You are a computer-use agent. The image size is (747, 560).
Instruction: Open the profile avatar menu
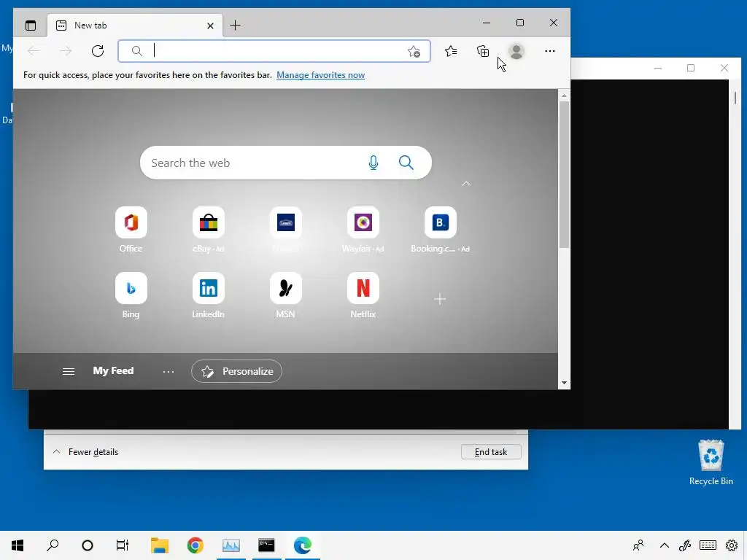point(516,51)
